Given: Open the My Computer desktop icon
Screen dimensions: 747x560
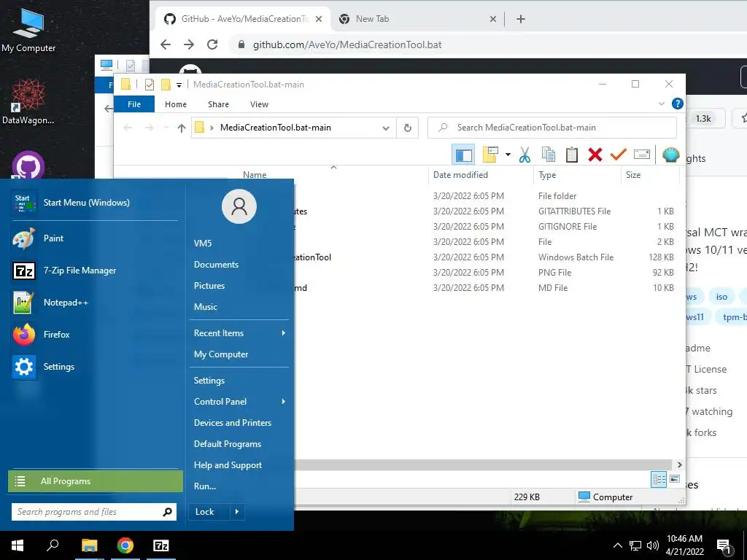Looking at the screenshot, I should pos(28,29).
